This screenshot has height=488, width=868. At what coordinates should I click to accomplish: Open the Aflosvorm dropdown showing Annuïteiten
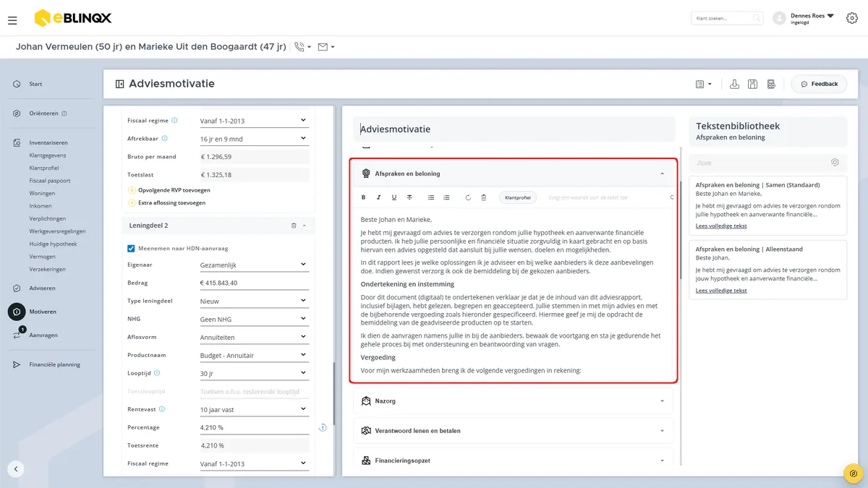click(x=254, y=337)
